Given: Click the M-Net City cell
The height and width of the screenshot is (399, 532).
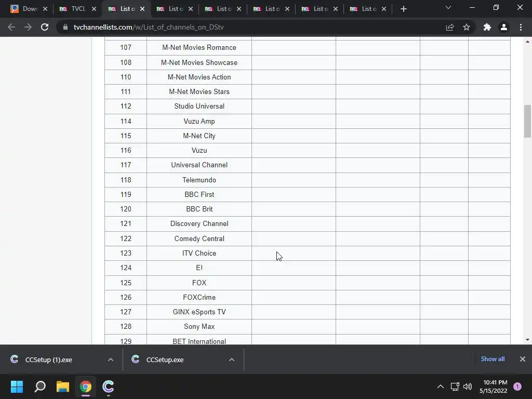Looking at the screenshot, I should [199, 136].
